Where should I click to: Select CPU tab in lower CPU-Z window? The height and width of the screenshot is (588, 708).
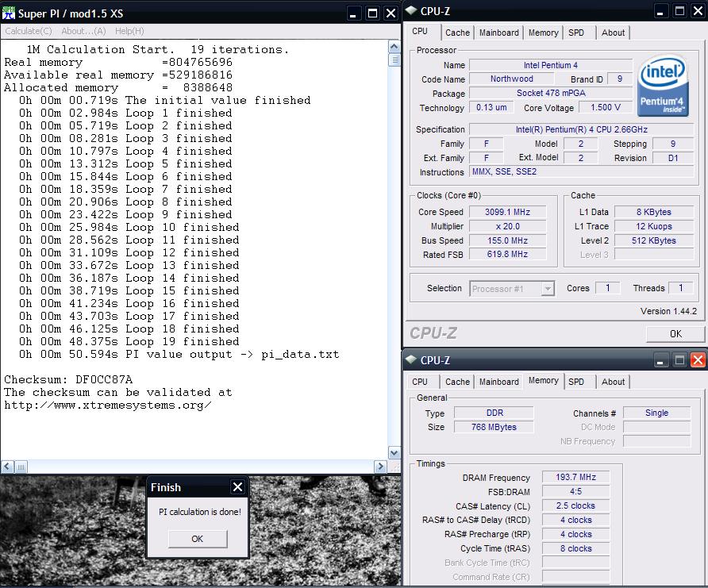pyautogui.click(x=420, y=382)
